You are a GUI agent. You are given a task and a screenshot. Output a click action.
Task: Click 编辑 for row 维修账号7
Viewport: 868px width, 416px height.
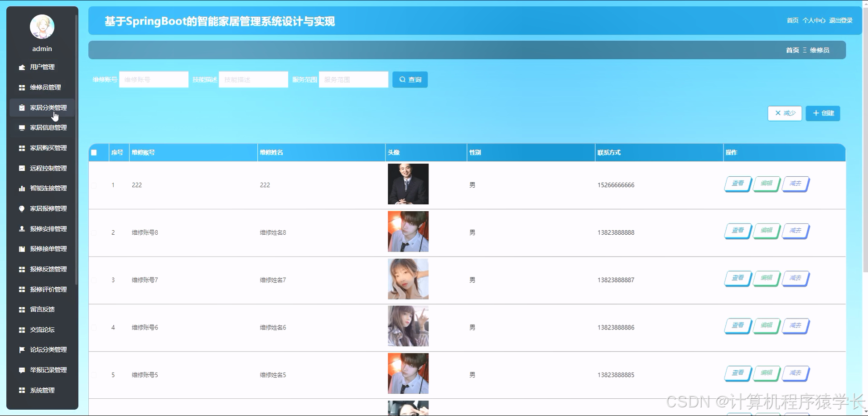[766, 279]
